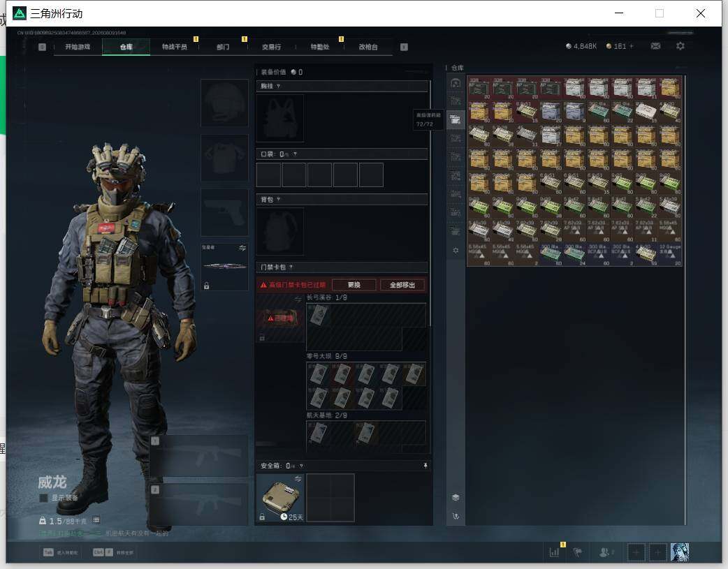Screen dimensions: 728x569
Task: Collapse the 安全箱 section header
Action: tap(342, 466)
